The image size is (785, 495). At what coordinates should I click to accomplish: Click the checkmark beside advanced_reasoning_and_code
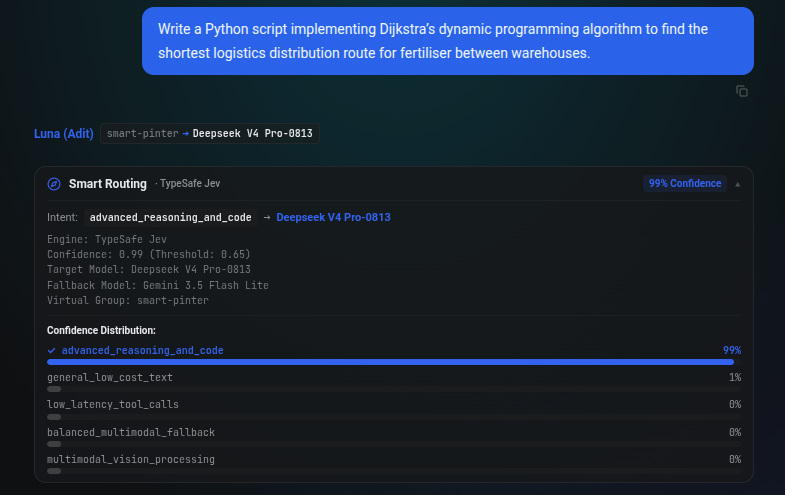51,350
